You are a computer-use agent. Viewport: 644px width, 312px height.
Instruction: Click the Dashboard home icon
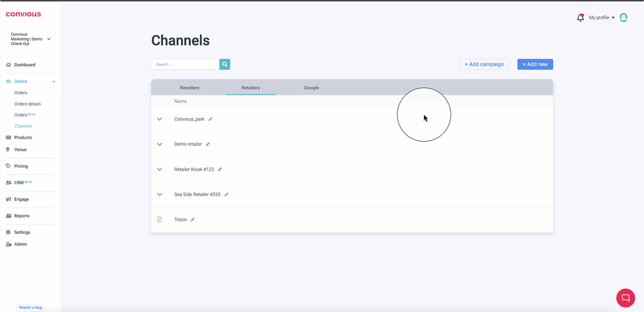pos(8,65)
